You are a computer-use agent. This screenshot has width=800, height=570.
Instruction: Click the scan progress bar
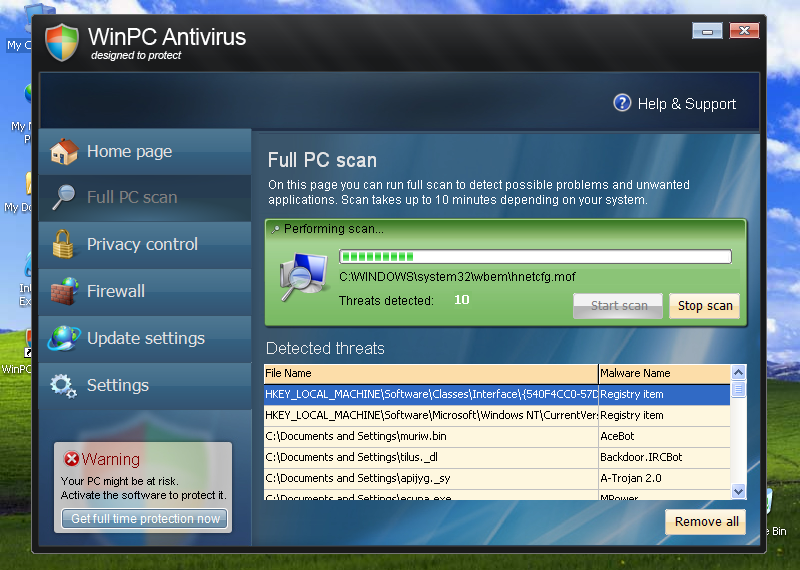(x=535, y=256)
